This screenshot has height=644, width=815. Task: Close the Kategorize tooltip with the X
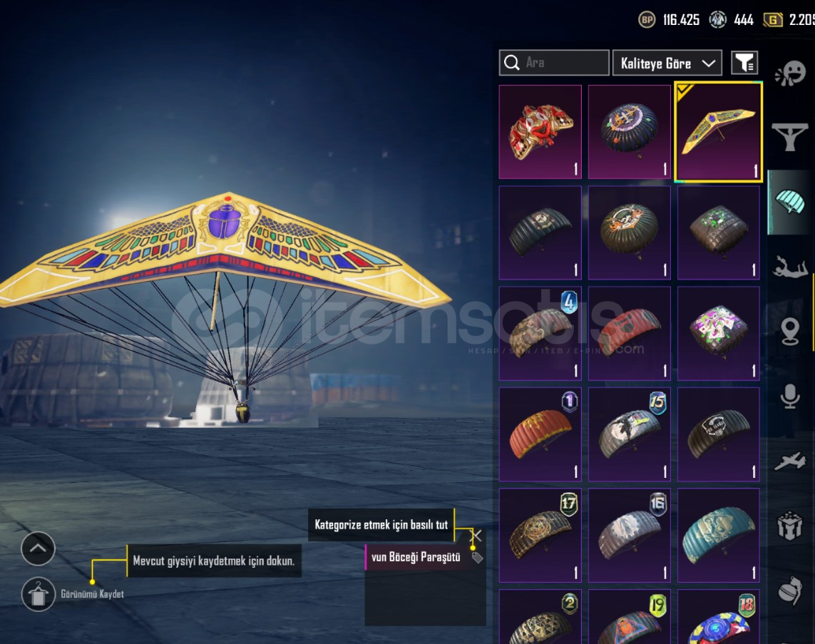pyautogui.click(x=476, y=536)
